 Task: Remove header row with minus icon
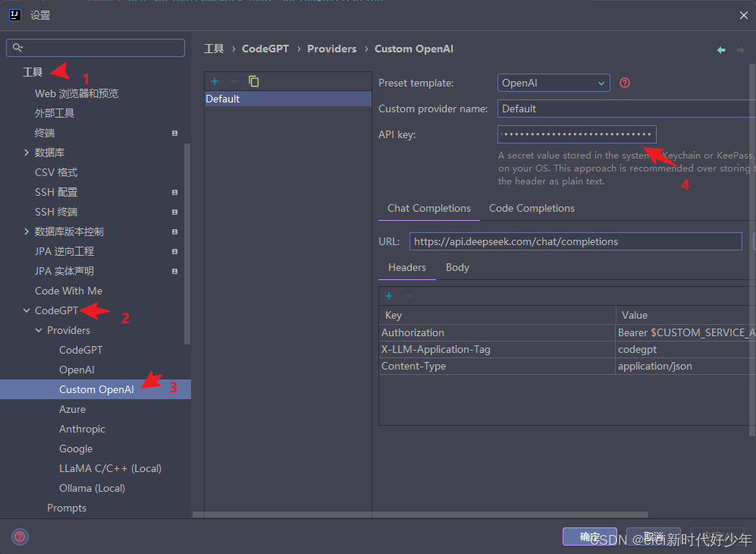point(409,296)
